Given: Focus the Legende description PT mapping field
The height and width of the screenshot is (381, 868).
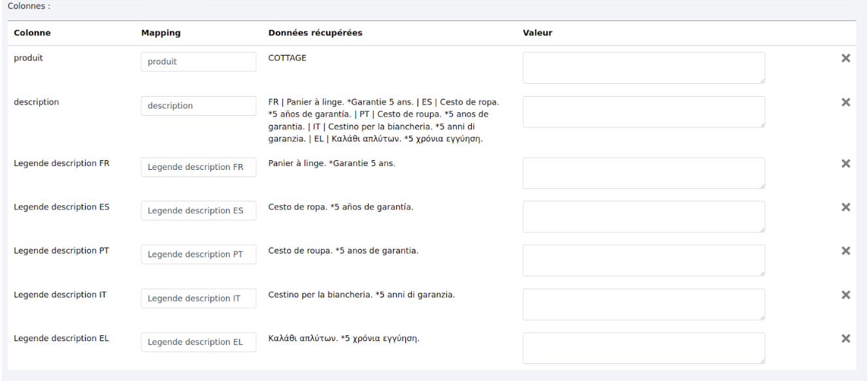Looking at the screenshot, I should [198, 255].
